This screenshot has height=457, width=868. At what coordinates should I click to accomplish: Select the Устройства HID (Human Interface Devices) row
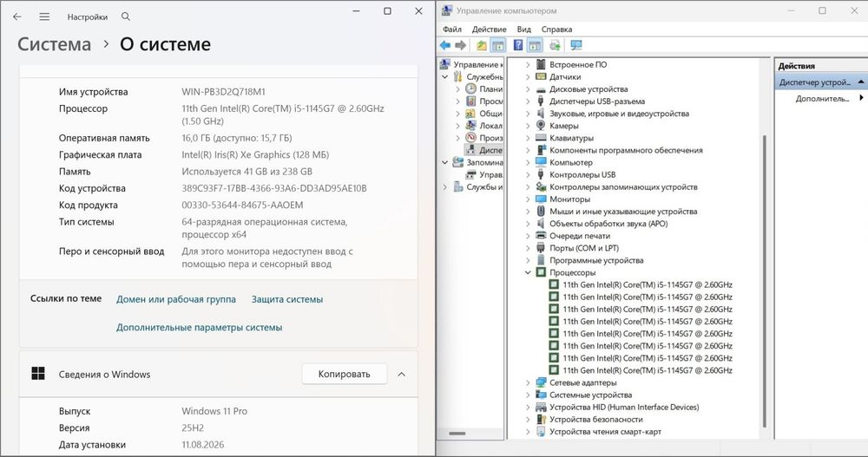[x=624, y=407]
